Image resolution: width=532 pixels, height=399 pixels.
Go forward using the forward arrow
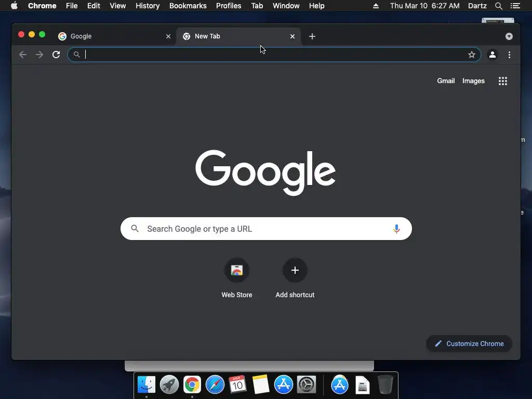(x=39, y=55)
